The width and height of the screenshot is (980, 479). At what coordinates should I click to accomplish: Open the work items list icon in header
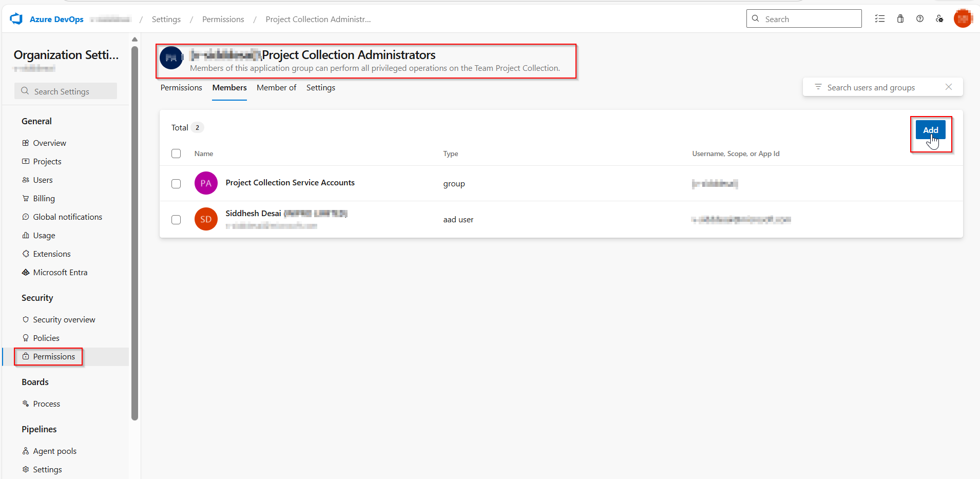pyautogui.click(x=880, y=19)
